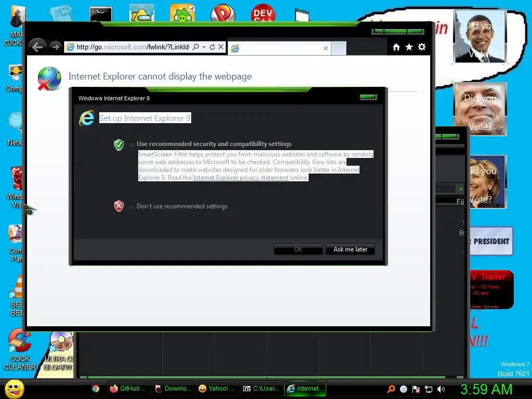Open the ULTRA CD BLOATW desktop icon
Screen dimensions: 532x399
tap(58, 351)
